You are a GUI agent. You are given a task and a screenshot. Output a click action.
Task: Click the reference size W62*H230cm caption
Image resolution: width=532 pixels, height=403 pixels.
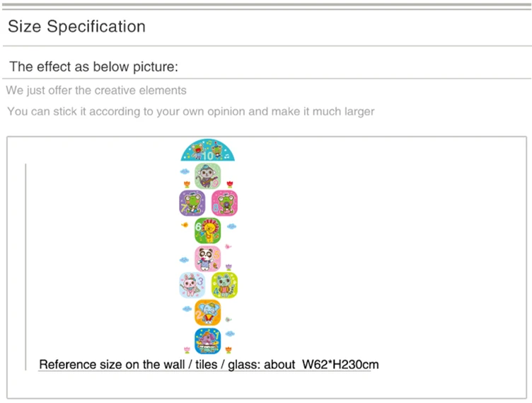click(209, 365)
